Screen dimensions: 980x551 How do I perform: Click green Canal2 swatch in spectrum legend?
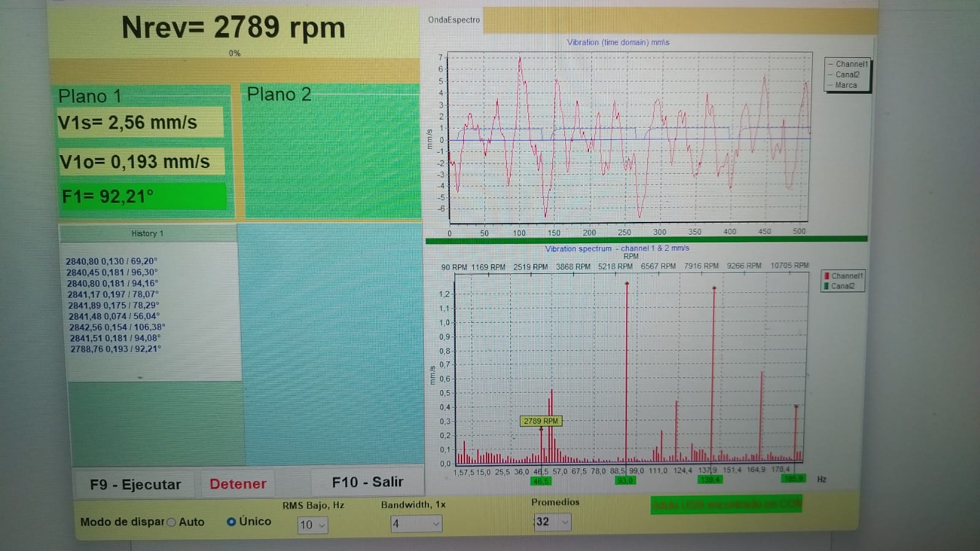(827, 286)
